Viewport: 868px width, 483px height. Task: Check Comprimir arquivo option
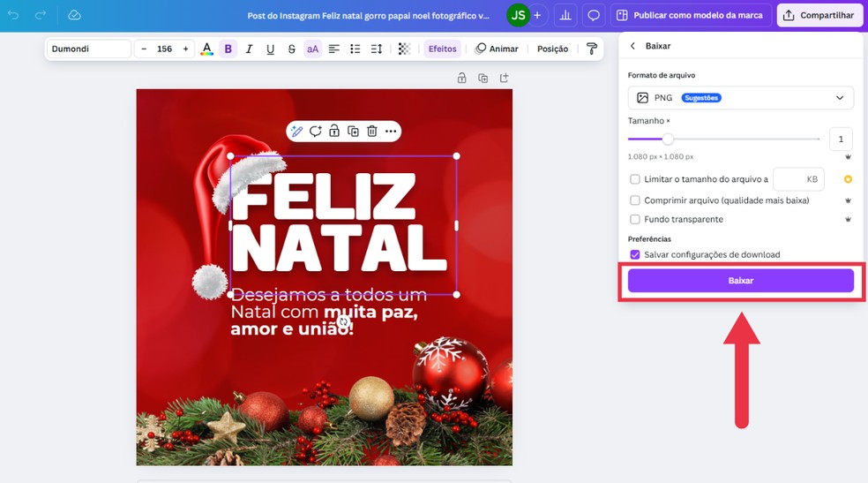tap(635, 200)
